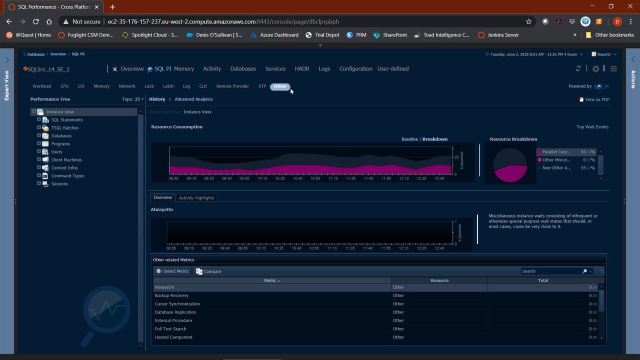The width and height of the screenshot is (640, 360).
Task: Select the Programs tree node icon
Action: pyautogui.click(x=45, y=144)
